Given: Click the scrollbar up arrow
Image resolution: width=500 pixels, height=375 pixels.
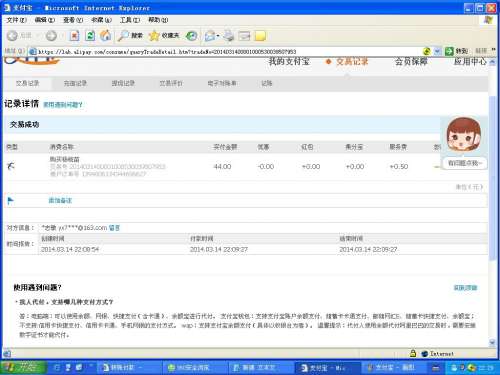Looking at the screenshot, I should pos(492,62).
